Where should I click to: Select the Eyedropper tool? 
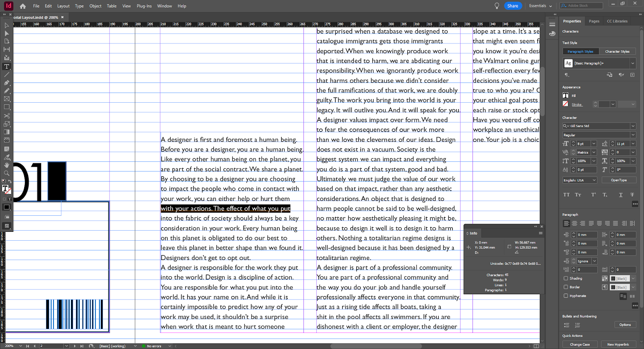pyautogui.click(x=6, y=157)
